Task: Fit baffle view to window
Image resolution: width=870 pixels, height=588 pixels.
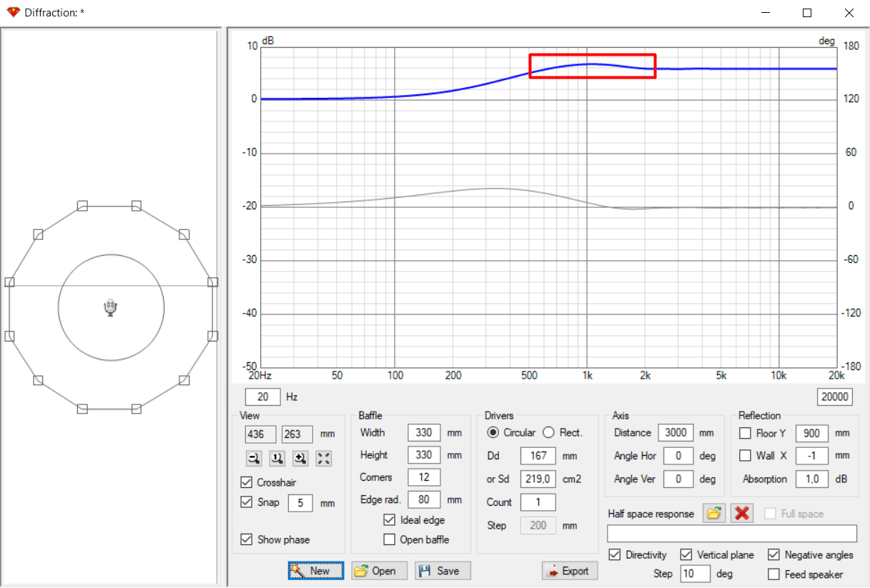Action: point(324,459)
